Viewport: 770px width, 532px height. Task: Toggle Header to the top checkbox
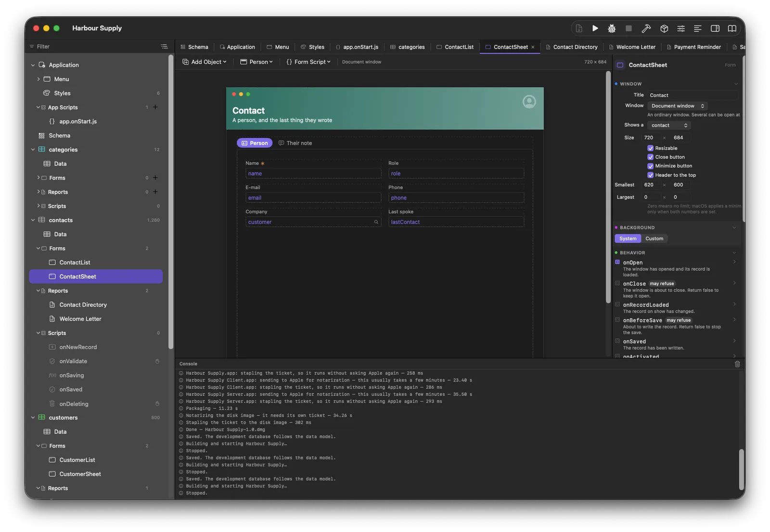coord(650,175)
